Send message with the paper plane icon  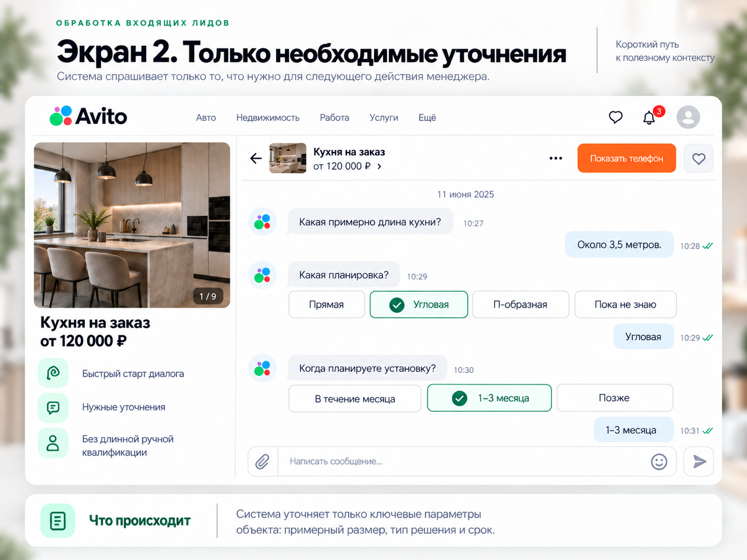(x=699, y=462)
